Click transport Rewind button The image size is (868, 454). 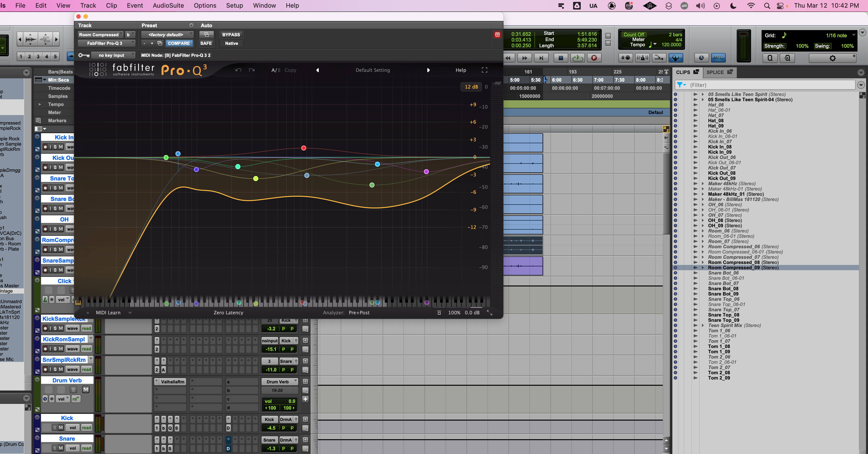pyautogui.click(x=508, y=58)
